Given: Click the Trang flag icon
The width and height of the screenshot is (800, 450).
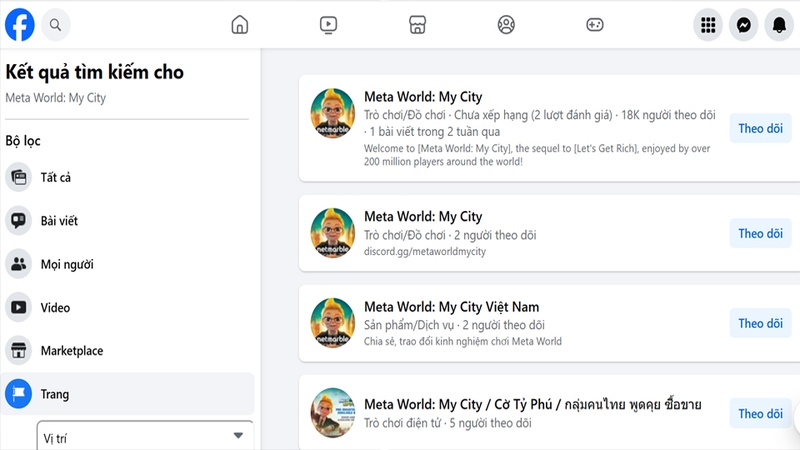Looking at the screenshot, I should click(x=18, y=394).
